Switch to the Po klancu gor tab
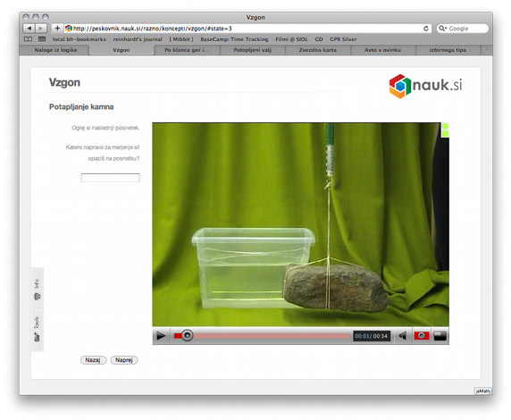The height and width of the screenshot is (420, 511). [x=187, y=50]
